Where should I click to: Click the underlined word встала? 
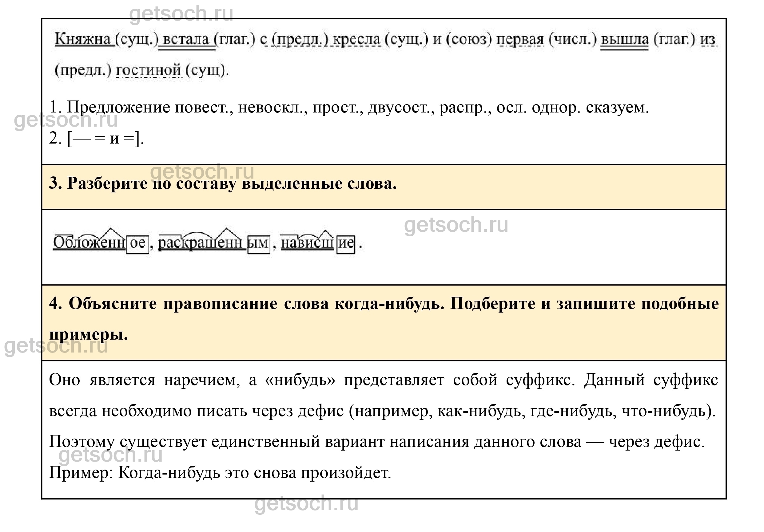[x=186, y=39]
